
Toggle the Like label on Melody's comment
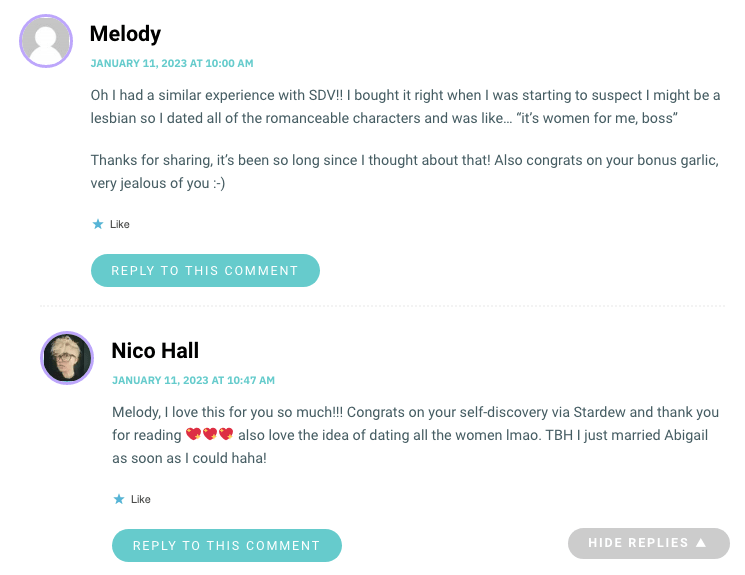(x=120, y=224)
